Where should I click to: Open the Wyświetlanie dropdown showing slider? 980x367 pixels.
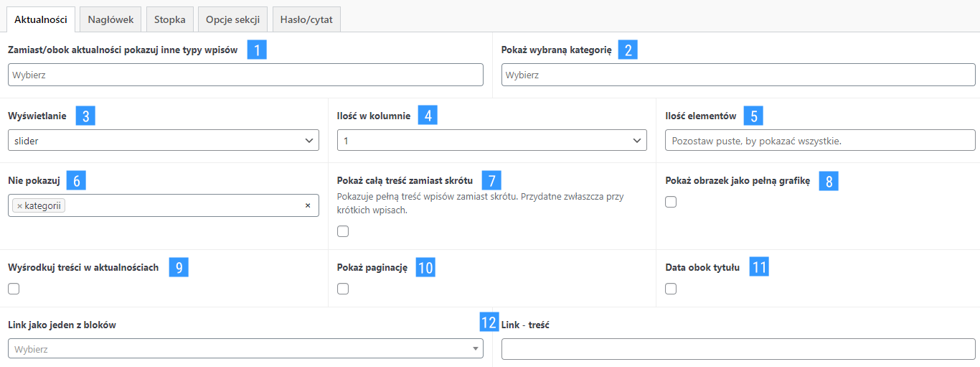point(164,141)
